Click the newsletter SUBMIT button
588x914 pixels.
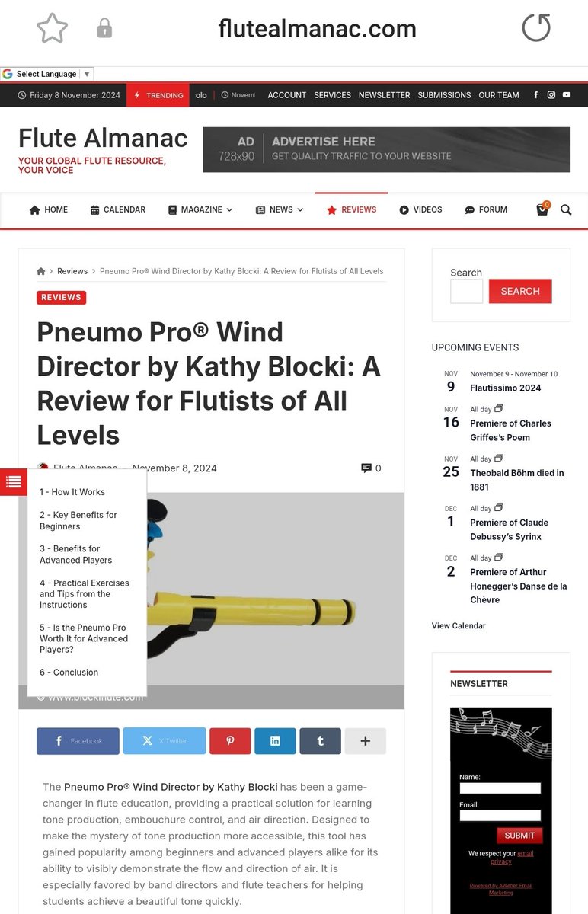[x=519, y=836]
